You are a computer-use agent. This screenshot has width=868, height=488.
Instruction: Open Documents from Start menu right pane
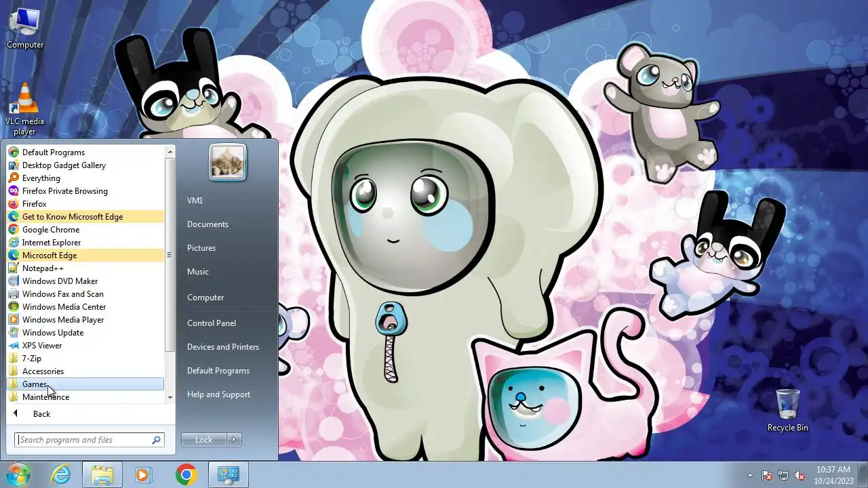[x=208, y=224]
